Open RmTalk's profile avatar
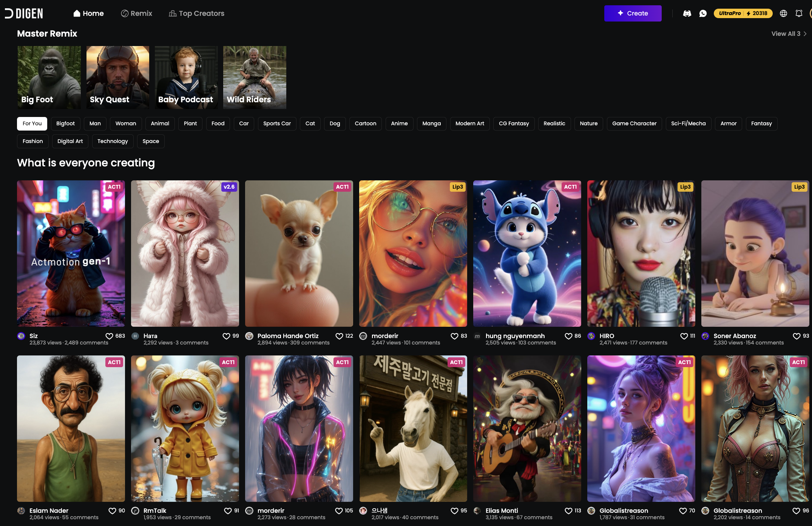The image size is (812, 526). click(x=135, y=511)
